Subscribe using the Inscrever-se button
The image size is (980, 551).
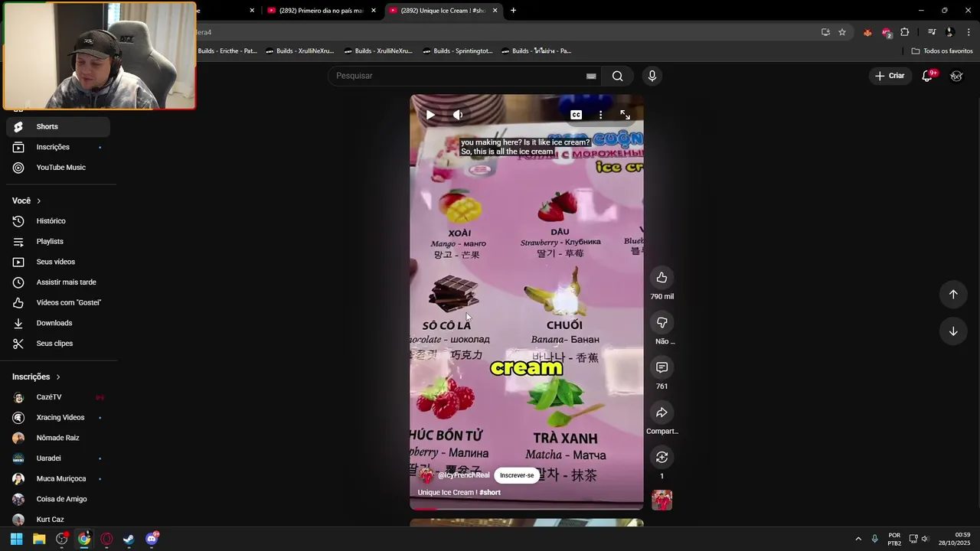pos(517,475)
